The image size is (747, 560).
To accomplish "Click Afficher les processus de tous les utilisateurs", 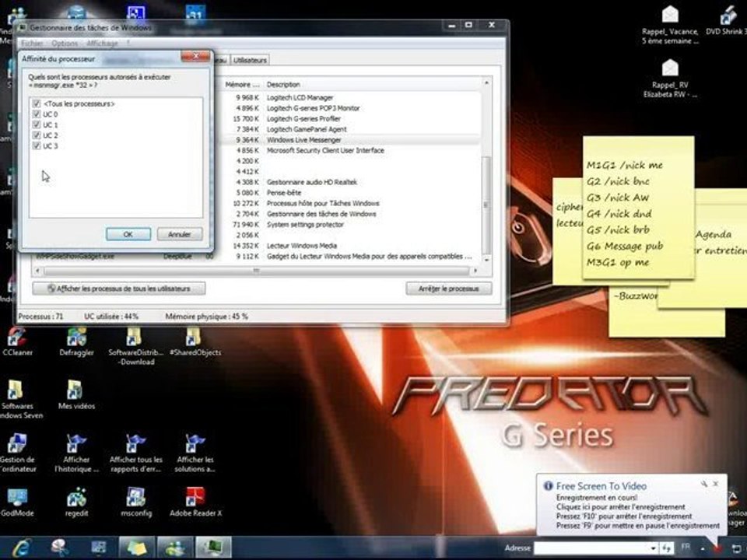I will (x=118, y=289).
